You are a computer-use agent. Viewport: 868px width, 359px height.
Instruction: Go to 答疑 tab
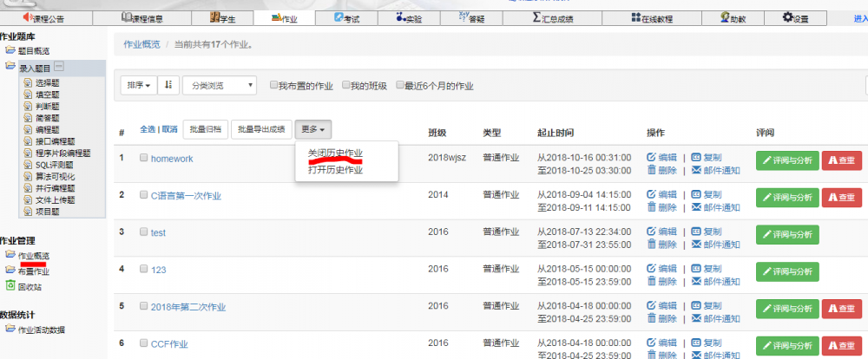[x=471, y=18]
